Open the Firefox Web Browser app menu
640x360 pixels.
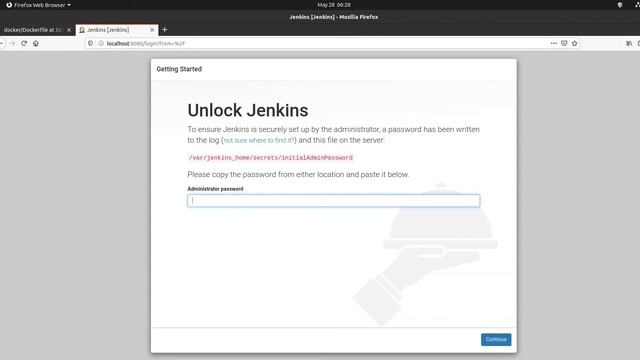point(38,5)
